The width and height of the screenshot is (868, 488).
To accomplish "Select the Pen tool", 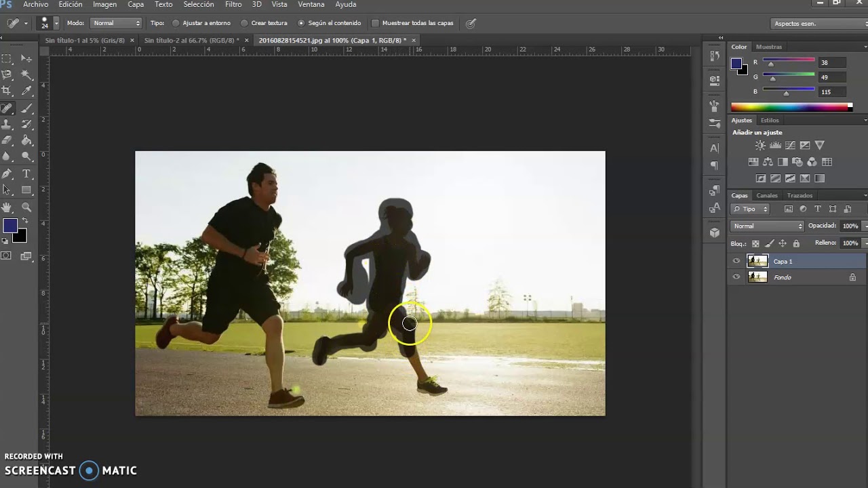I will (x=7, y=174).
